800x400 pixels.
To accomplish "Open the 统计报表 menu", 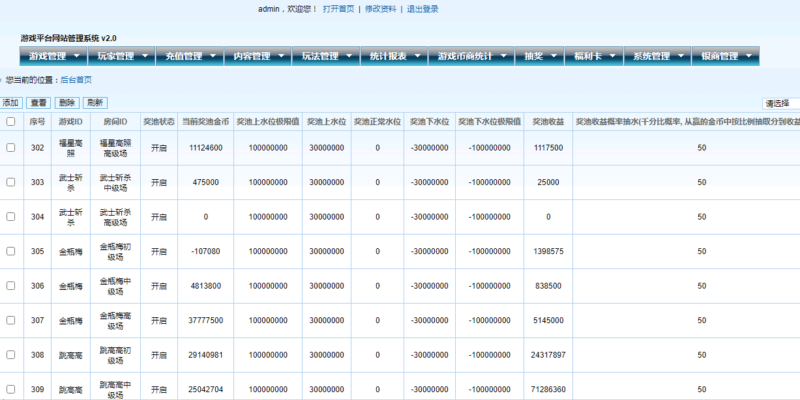I will pyautogui.click(x=382, y=56).
